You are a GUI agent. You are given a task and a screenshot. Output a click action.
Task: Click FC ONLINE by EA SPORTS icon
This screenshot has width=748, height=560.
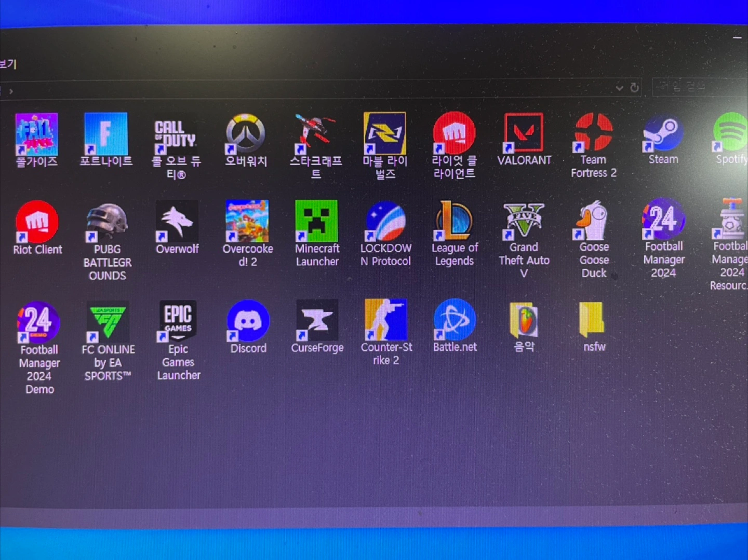pos(108,323)
